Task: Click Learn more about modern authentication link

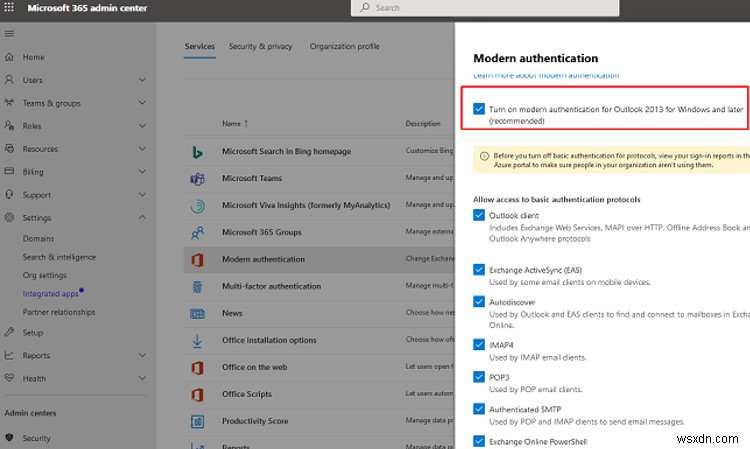Action: click(546, 76)
